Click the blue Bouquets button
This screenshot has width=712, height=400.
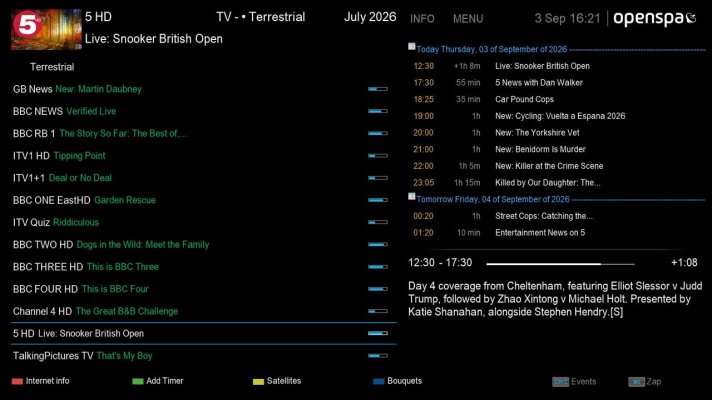[x=397, y=381]
